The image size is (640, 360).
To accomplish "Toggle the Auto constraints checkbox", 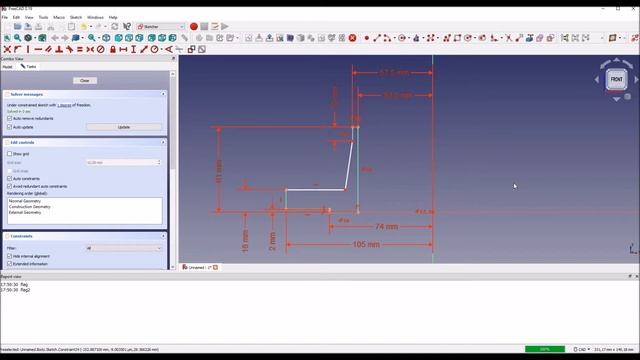I will 9,179.
